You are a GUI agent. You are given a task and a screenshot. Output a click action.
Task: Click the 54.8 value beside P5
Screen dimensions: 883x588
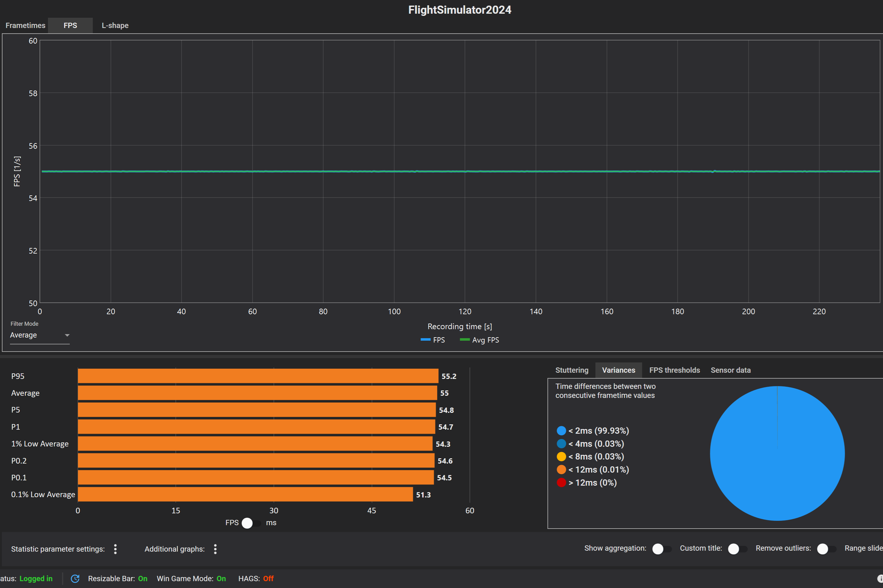pos(446,410)
